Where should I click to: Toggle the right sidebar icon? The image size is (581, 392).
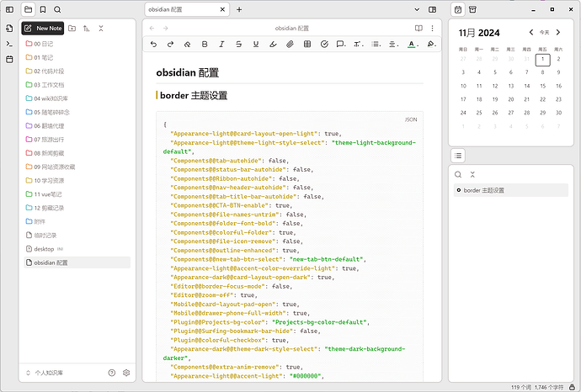click(x=432, y=9)
